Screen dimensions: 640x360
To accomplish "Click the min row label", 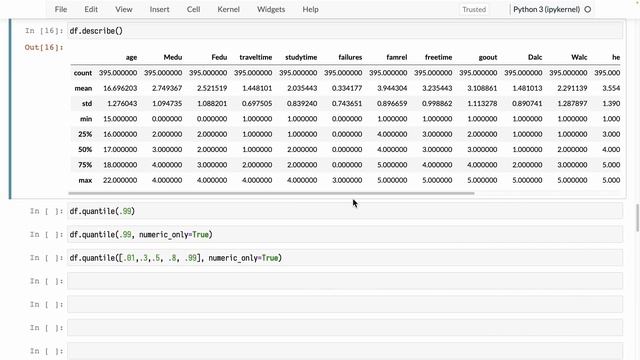I will 86,119.
